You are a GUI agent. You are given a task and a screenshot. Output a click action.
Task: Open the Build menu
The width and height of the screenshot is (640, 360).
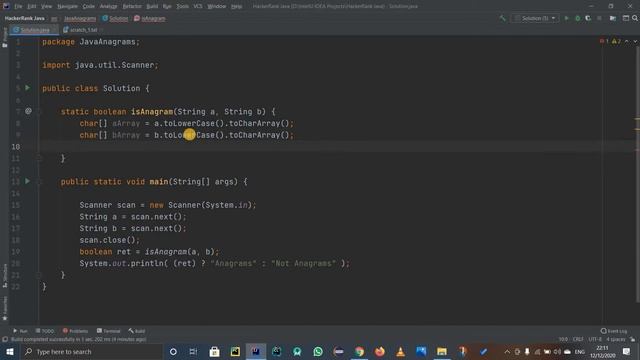(x=152, y=6)
